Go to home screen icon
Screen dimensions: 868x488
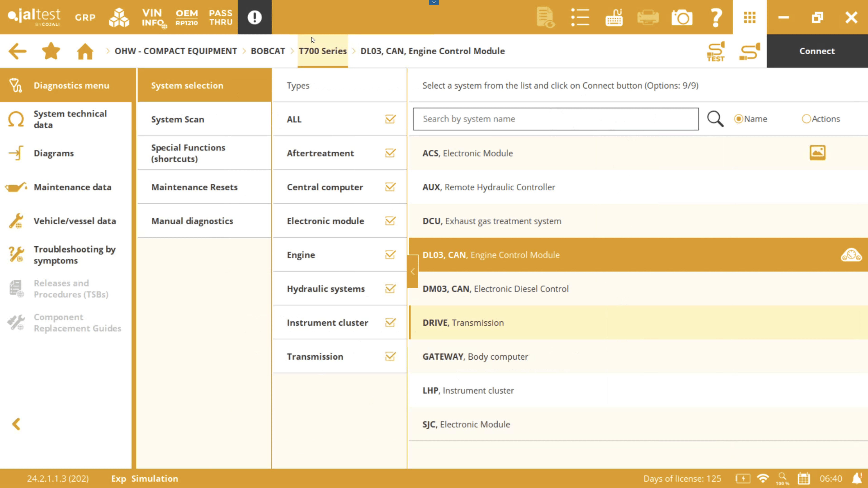(x=85, y=51)
